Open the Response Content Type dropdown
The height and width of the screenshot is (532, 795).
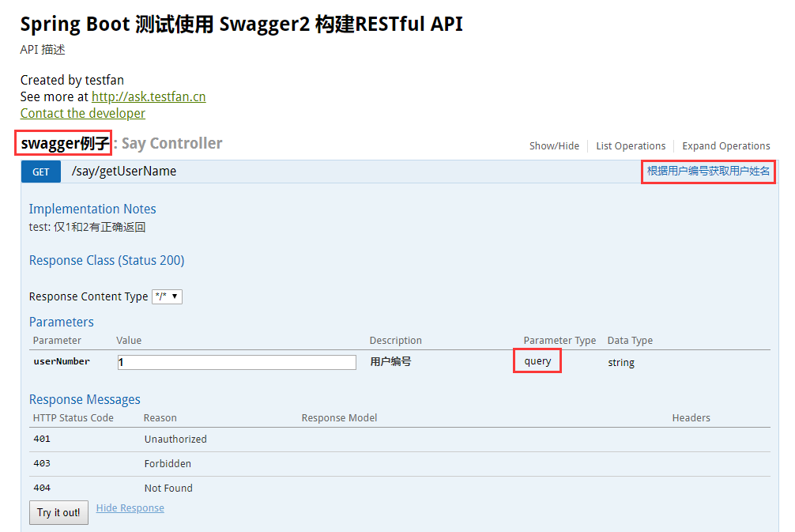tap(167, 296)
